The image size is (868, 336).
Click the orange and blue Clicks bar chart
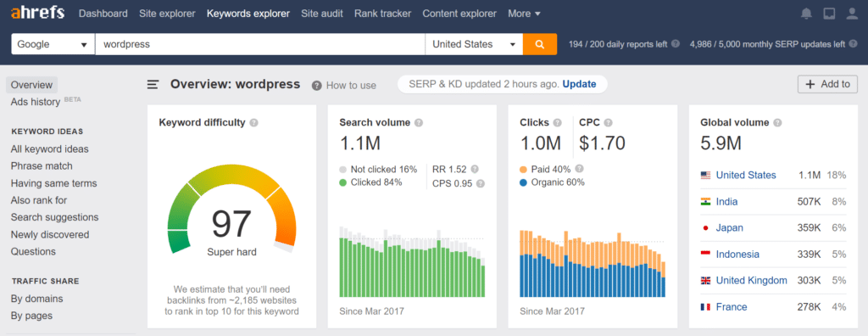click(593, 263)
